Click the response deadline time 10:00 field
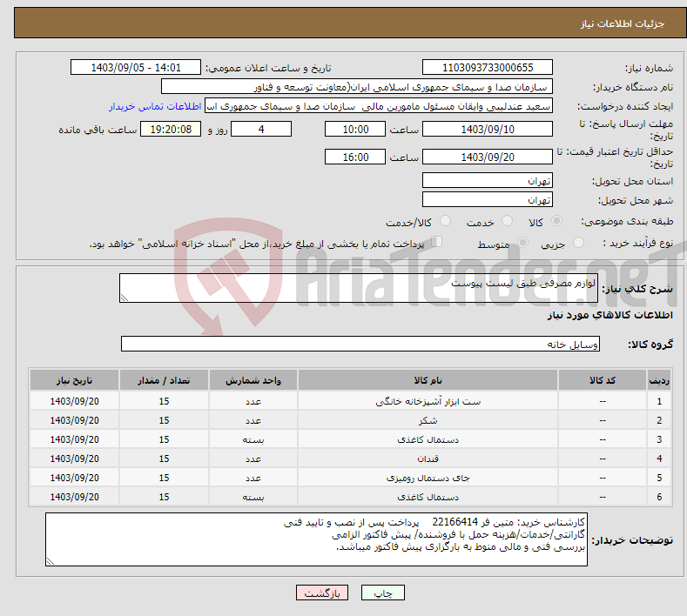 (x=355, y=129)
